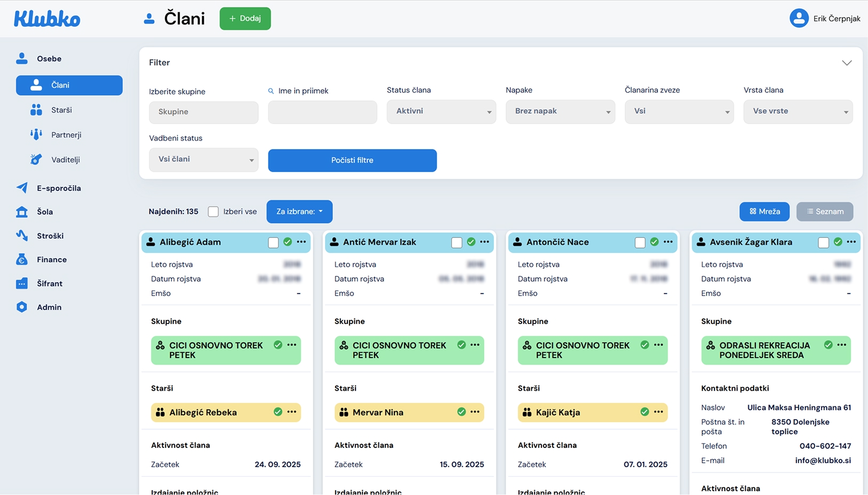Viewport: 868px width, 495px height.
Task: Click the Finance money bag icon
Action: coord(22,260)
